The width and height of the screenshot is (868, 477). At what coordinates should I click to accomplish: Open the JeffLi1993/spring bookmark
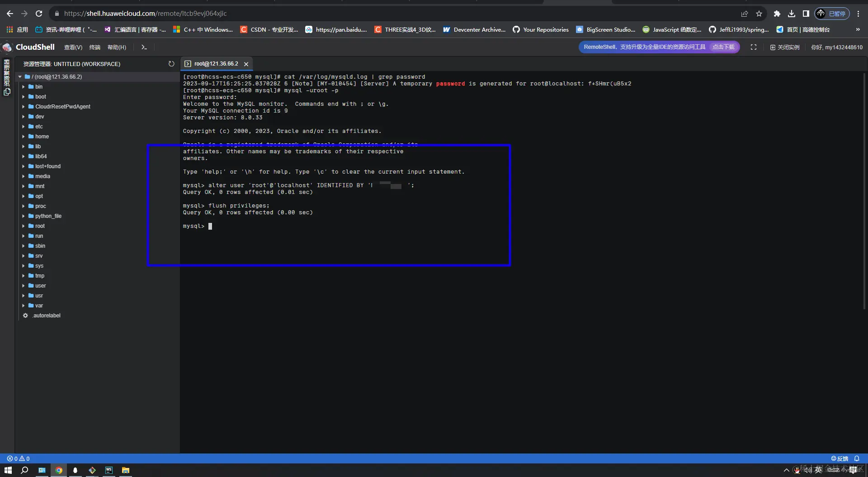(x=739, y=29)
